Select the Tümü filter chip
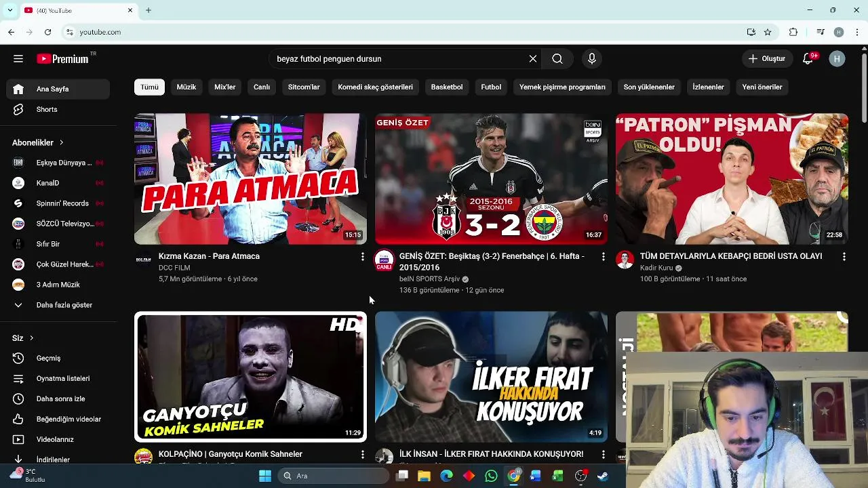The image size is (868, 488). (x=149, y=87)
